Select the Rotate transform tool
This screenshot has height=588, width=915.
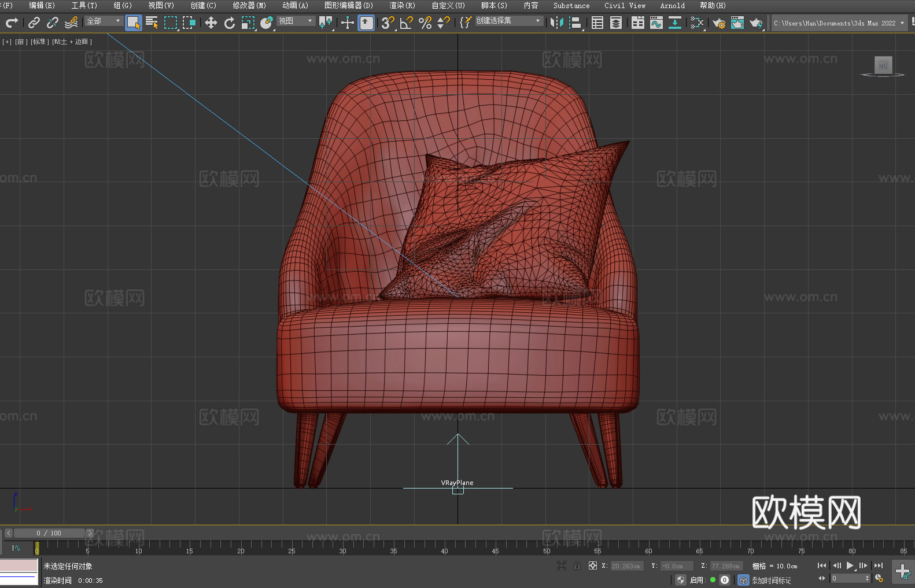pyautogui.click(x=230, y=23)
